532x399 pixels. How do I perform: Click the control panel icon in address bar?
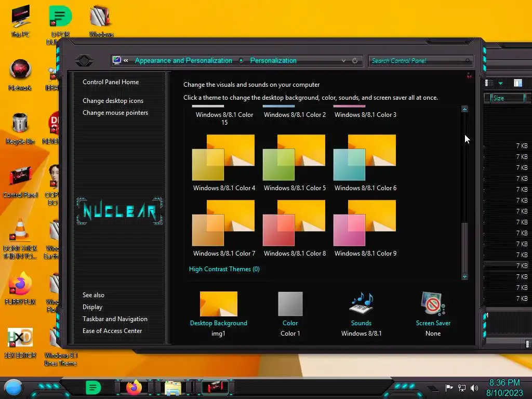coord(116,60)
